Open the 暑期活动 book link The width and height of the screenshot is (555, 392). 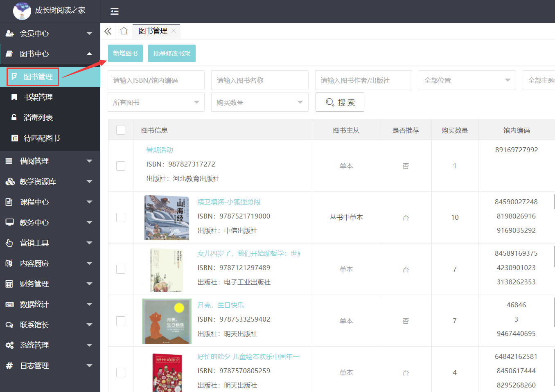coord(160,150)
